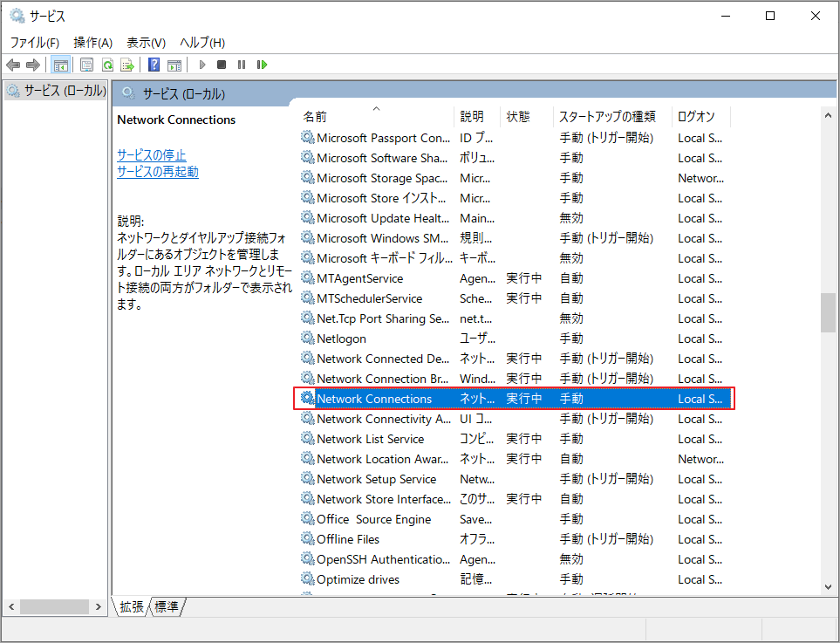The height and width of the screenshot is (643, 840).
Task: Click the Export List toolbar icon
Action: [x=127, y=65]
